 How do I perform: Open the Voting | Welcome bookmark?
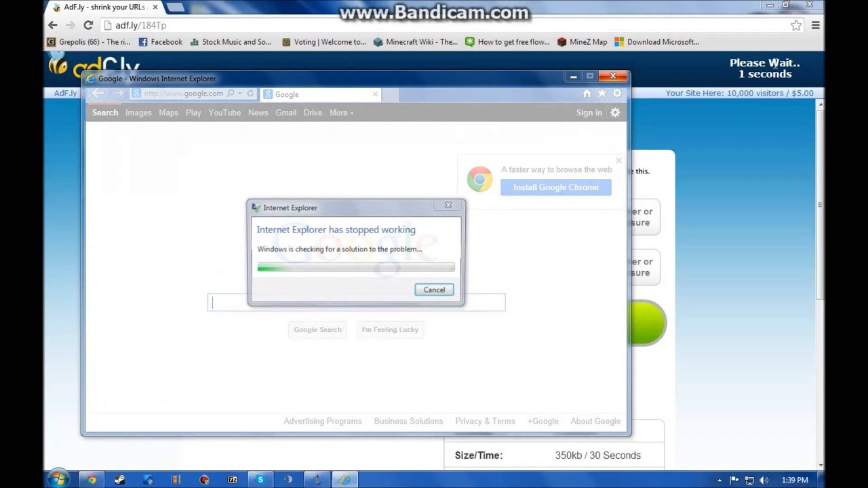point(324,42)
